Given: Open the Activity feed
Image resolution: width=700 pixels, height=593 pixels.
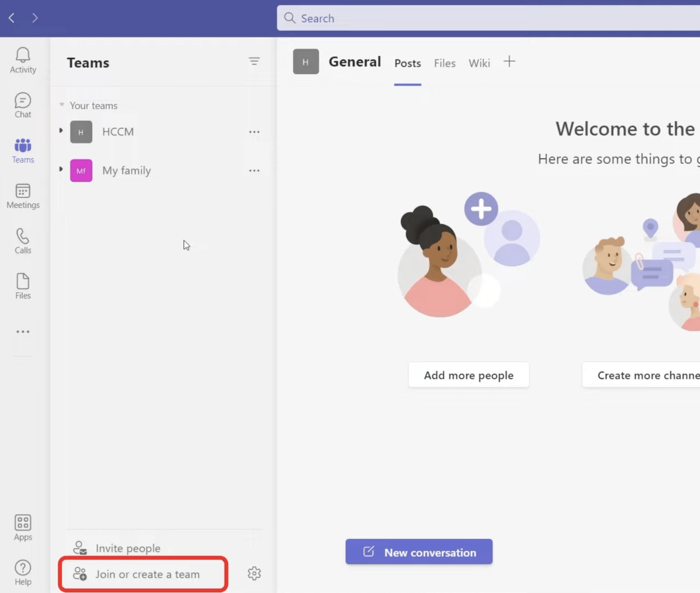Looking at the screenshot, I should [22, 59].
